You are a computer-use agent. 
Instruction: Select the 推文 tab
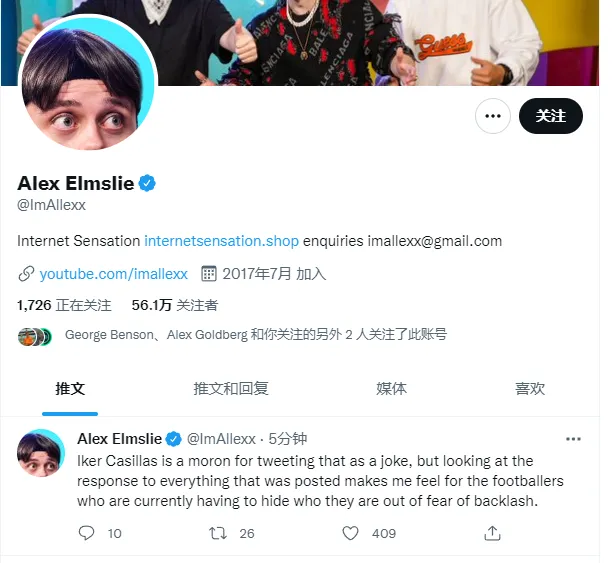point(70,389)
